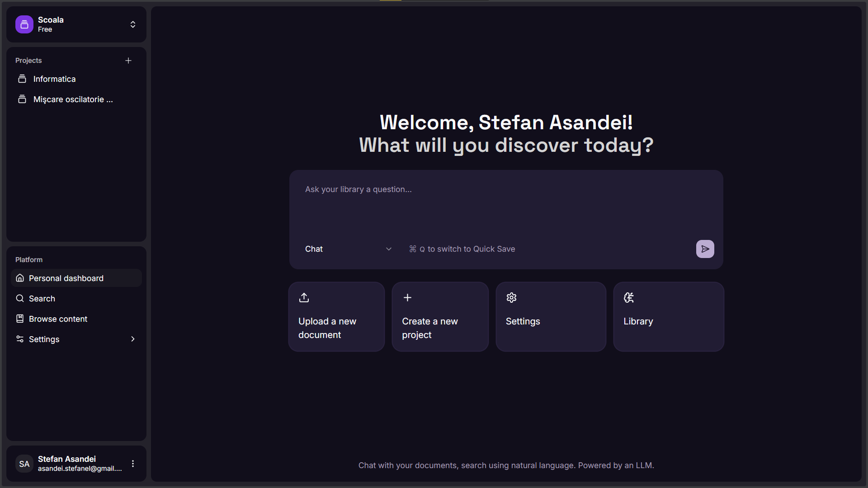Click the SA avatar in the user panel
The image size is (868, 488).
24,464
